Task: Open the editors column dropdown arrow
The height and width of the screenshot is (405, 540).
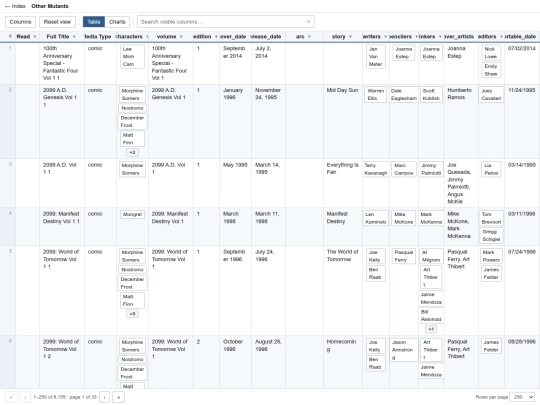Action: click(501, 37)
